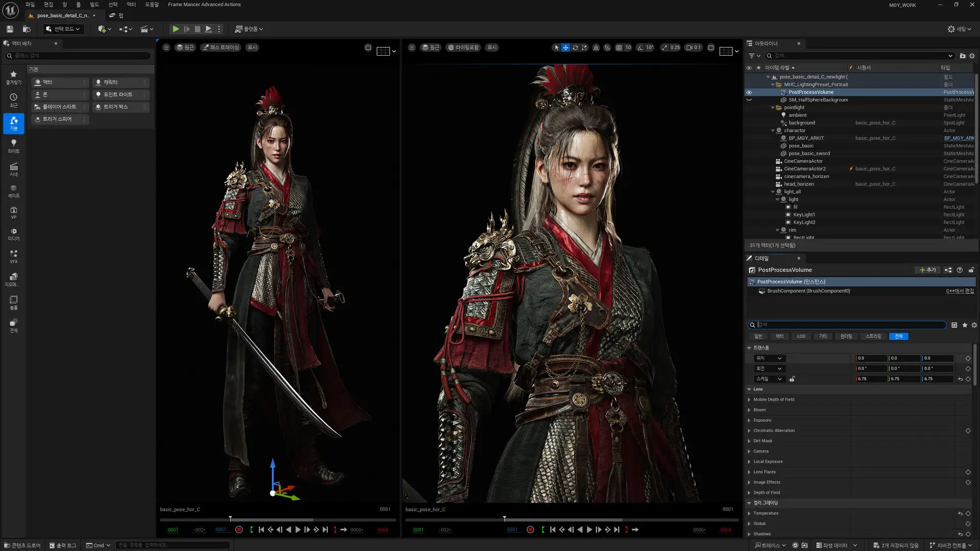This screenshot has width=980, height=551.
Task: Click the camera speed 0.25 icon
Action: click(x=665, y=47)
